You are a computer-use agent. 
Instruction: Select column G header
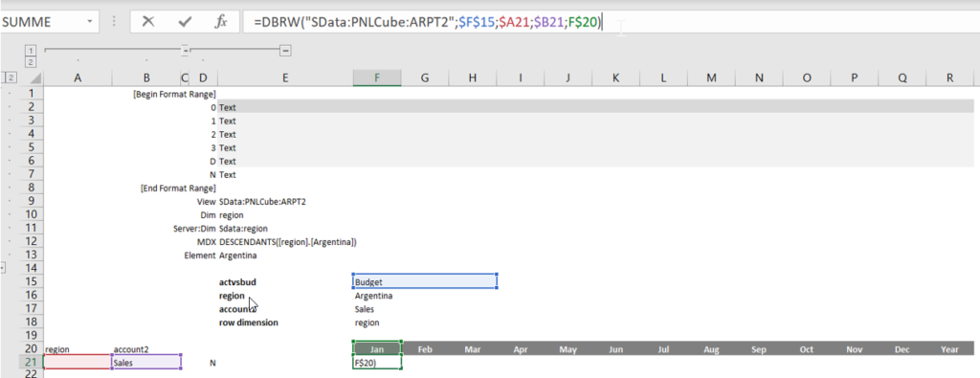[425, 78]
